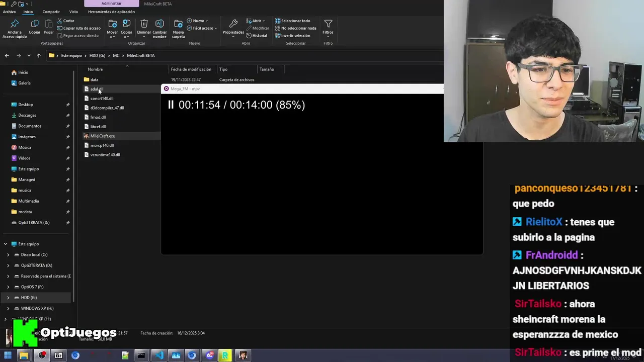Open the Nuevo item dropdown
Viewport: 644px width, 362px height.
(197, 21)
